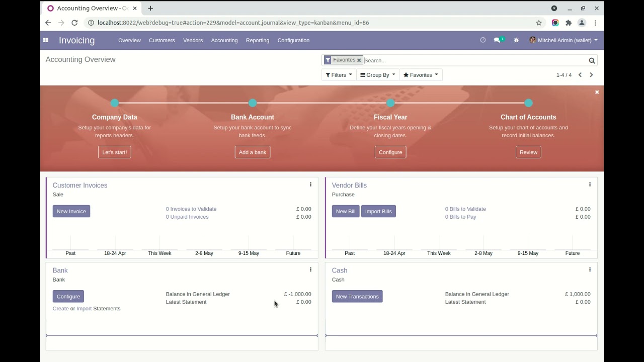This screenshot has width=644, height=362.
Task: Open the apps grid menu icon
Action: (x=46, y=40)
